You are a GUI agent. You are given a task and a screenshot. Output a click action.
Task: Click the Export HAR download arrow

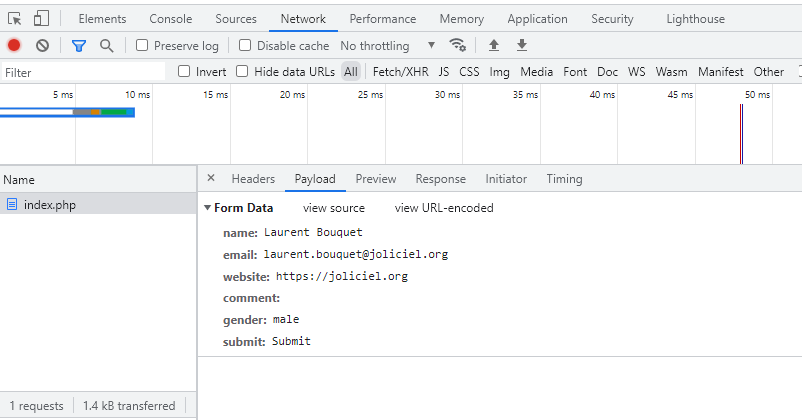point(521,45)
